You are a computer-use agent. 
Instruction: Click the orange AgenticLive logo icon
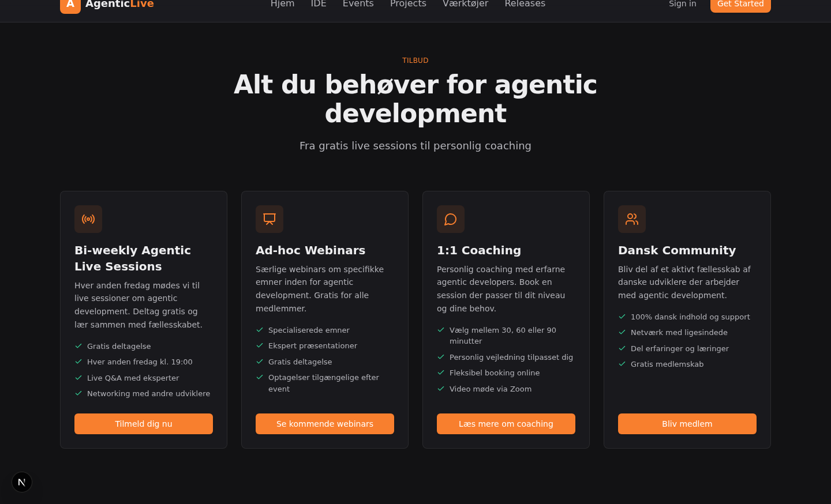[x=70, y=5]
